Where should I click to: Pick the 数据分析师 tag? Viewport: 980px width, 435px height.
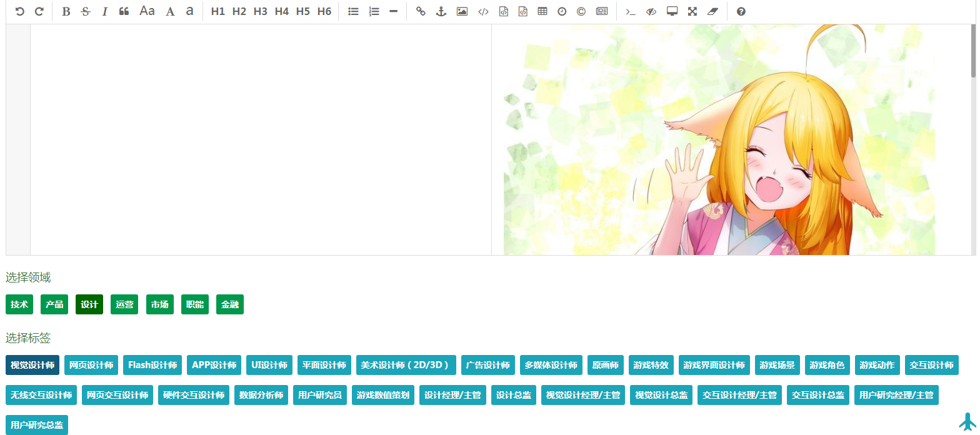pos(261,395)
